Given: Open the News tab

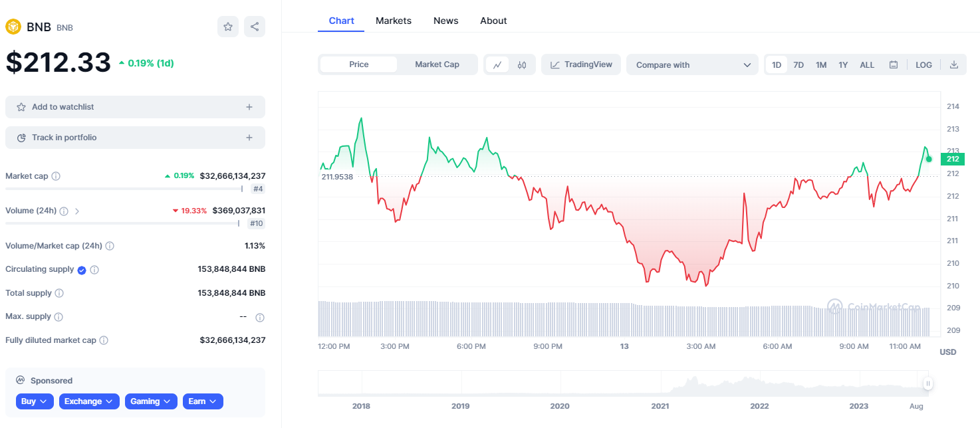Looking at the screenshot, I should point(445,21).
